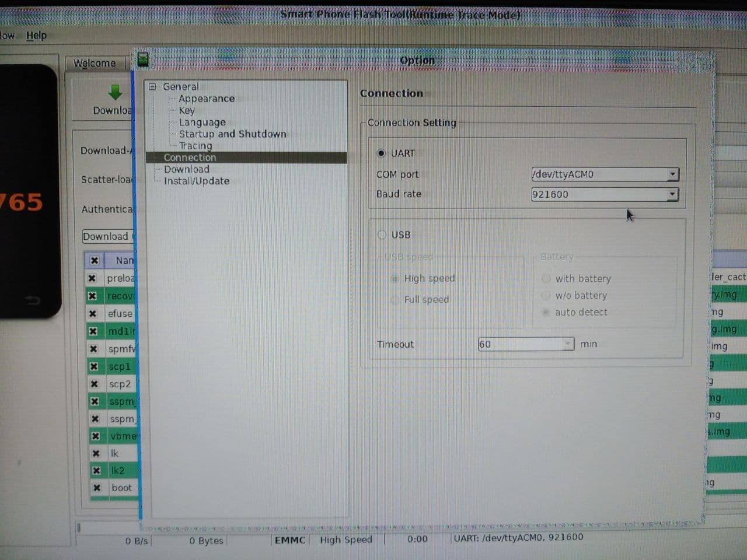The height and width of the screenshot is (560, 747).
Task: Open the COM port dropdown
Action: [672, 174]
